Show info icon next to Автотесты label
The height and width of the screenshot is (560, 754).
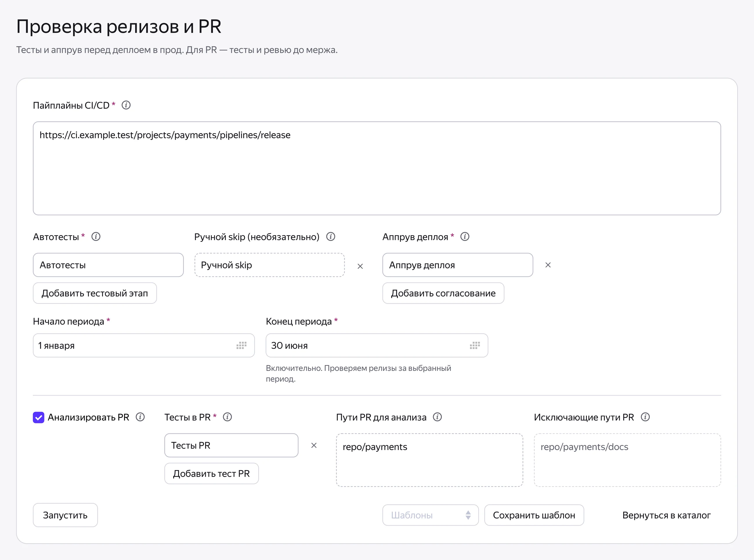tap(96, 237)
